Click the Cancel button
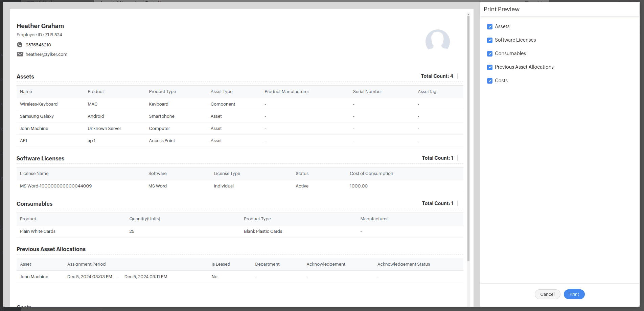The height and width of the screenshot is (311, 644). [547, 294]
